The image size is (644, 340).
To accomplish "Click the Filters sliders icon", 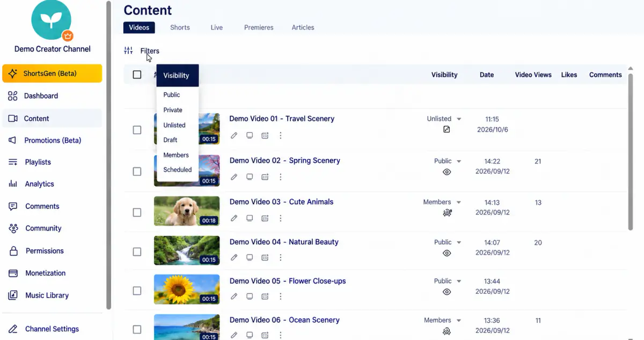I will [128, 50].
